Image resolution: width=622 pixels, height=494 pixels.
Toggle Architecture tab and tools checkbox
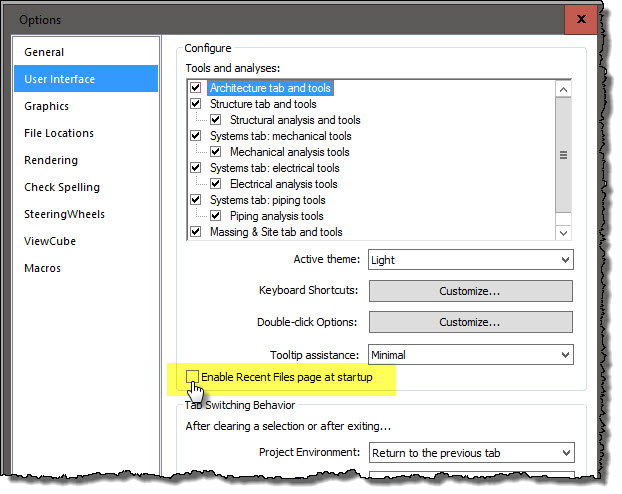pos(196,87)
